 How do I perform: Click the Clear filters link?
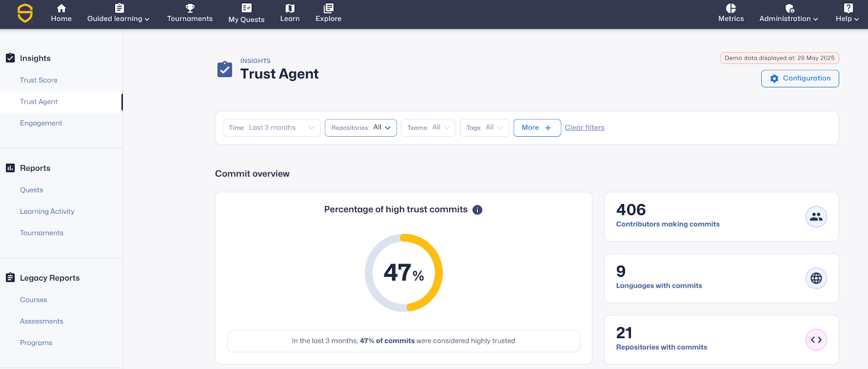584,128
